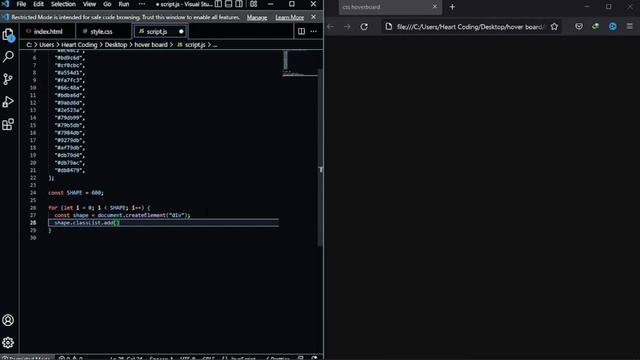
Task: Click the blue extension icon in browser toolbar
Action: (613, 27)
